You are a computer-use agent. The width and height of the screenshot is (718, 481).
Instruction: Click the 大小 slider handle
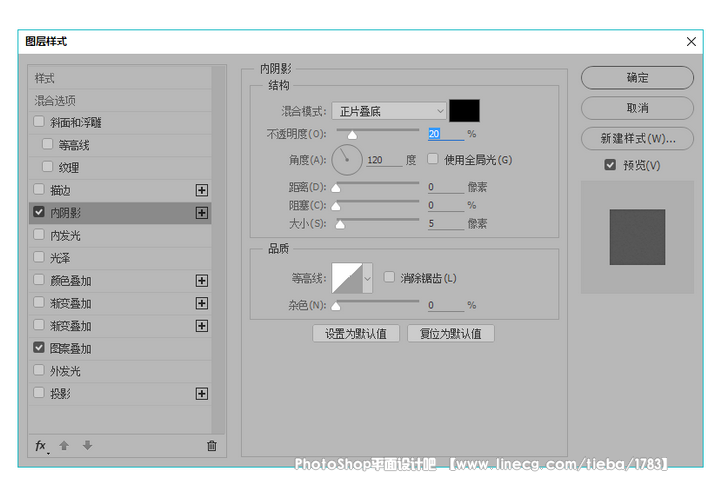[340, 224]
